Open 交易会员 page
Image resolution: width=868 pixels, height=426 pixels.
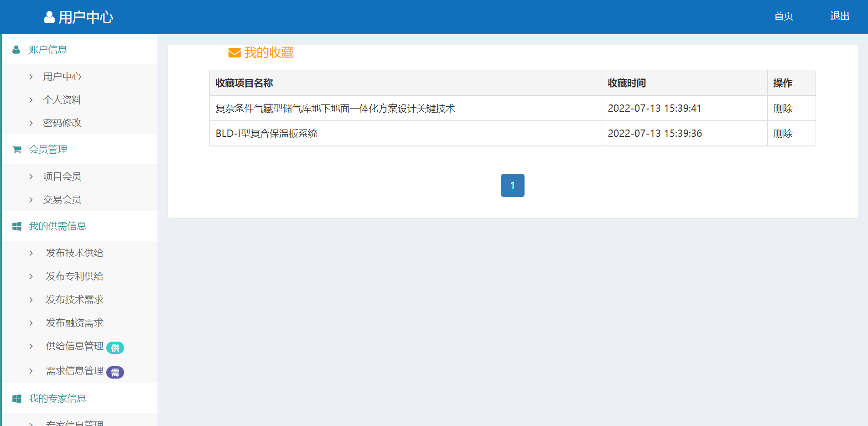62,200
